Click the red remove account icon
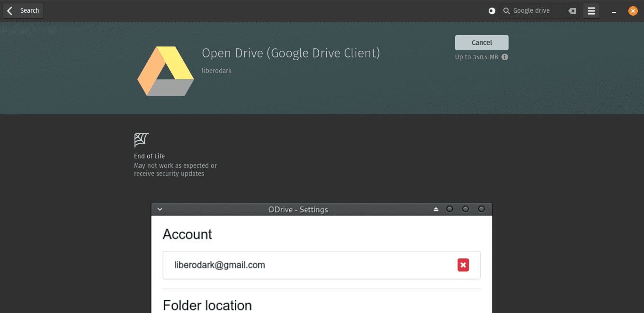This screenshot has height=313, width=644. click(x=463, y=265)
